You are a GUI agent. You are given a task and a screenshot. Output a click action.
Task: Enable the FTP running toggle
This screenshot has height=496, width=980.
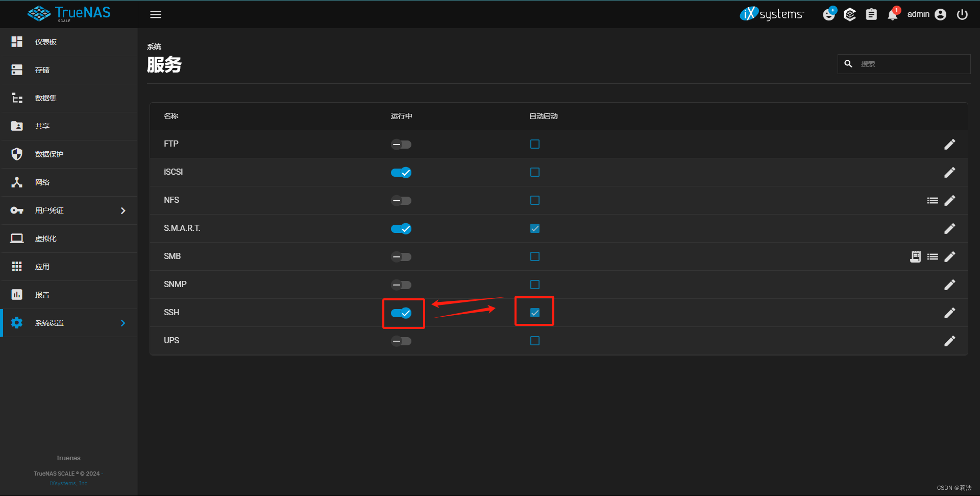click(x=401, y=145)
